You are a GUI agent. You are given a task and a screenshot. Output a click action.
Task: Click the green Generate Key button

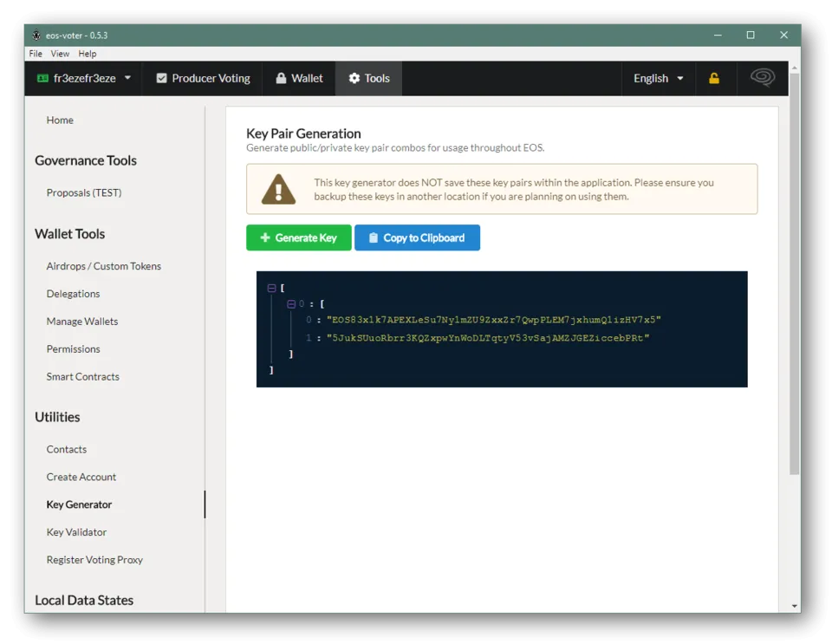point(299,237)
